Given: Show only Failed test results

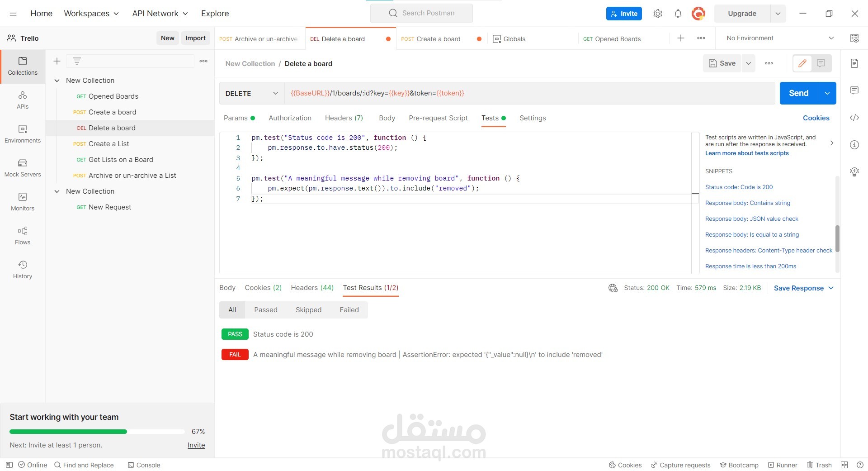Looking at the screenshot, I should coord(349,310).
